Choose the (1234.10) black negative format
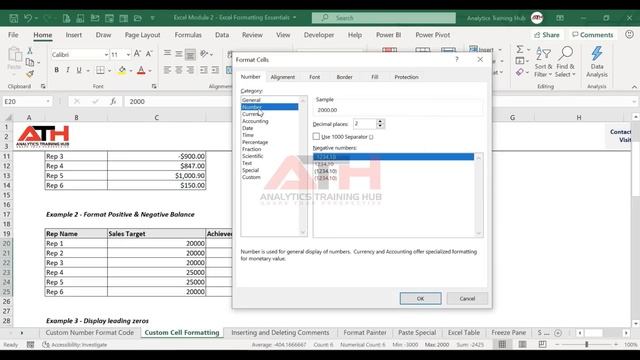640x360 pixels. point(326,171)
